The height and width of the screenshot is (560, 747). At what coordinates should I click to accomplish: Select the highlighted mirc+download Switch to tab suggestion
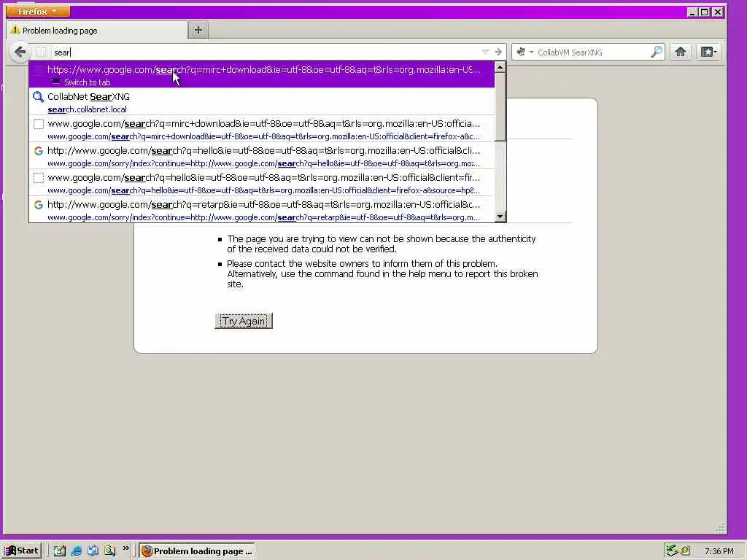coord(262,74)
